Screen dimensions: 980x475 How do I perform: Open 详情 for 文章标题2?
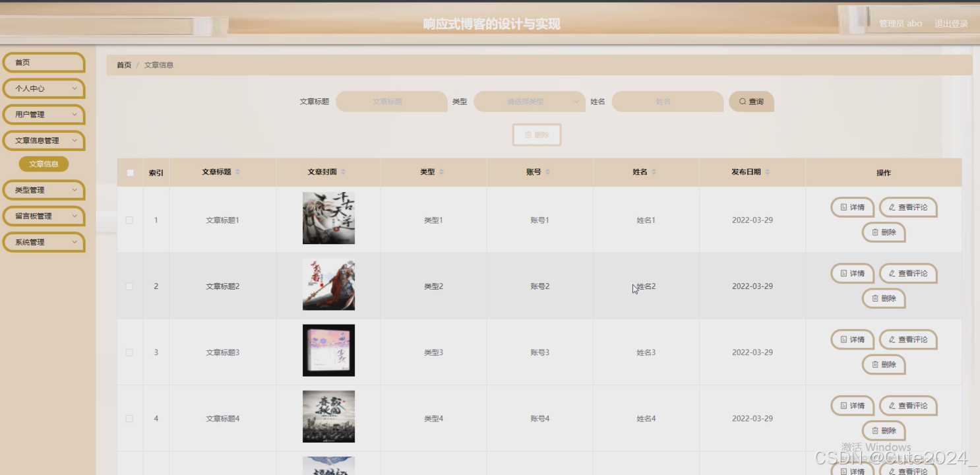point(852,273)
